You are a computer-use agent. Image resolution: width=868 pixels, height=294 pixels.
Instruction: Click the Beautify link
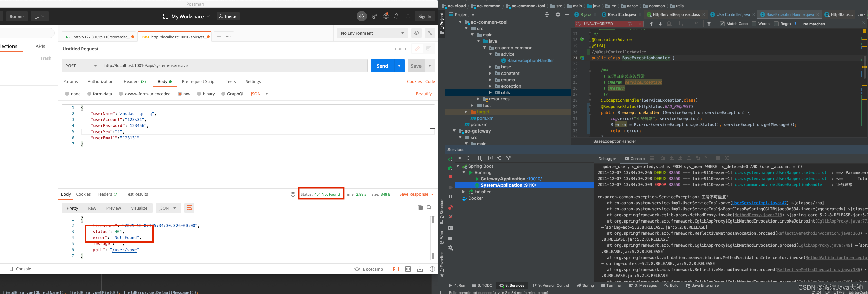pos(424,94)
